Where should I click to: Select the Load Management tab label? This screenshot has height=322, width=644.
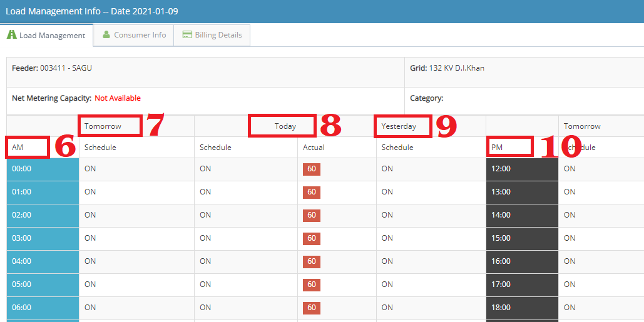click(x=52, y=36)
